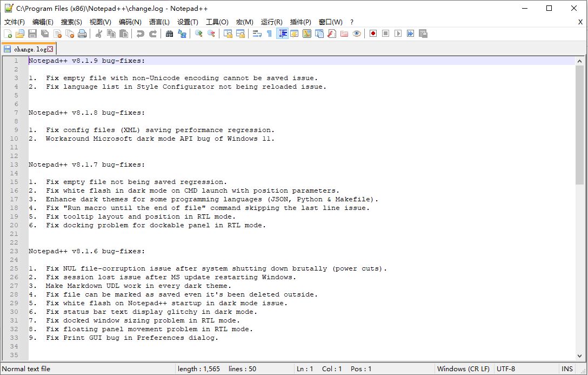Click the Undo arrow icon
The width and height of the screenshot is (588, 375).
[x=141, y=34]
